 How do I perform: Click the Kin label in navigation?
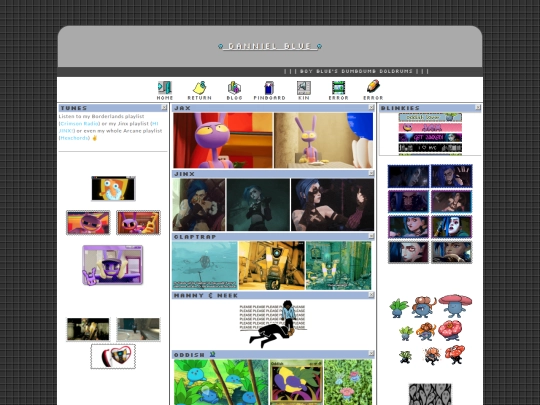304,98
